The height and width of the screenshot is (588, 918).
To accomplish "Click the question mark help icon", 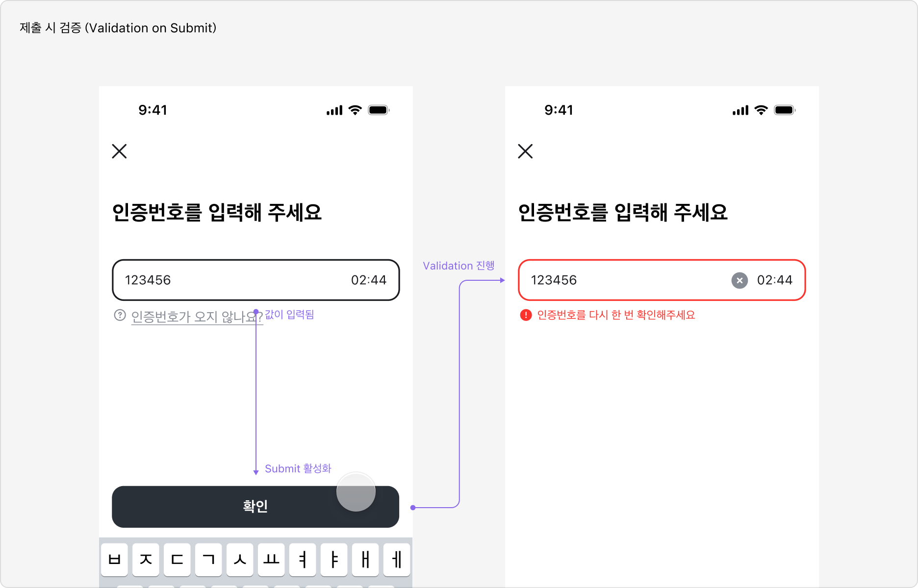I will click(x=119, y=315).
